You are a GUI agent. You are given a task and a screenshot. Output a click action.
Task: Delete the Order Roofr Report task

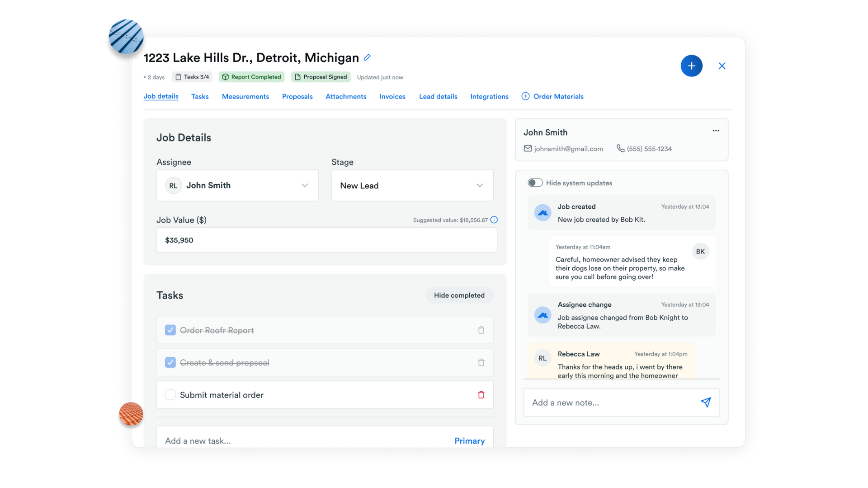(481, 330)
